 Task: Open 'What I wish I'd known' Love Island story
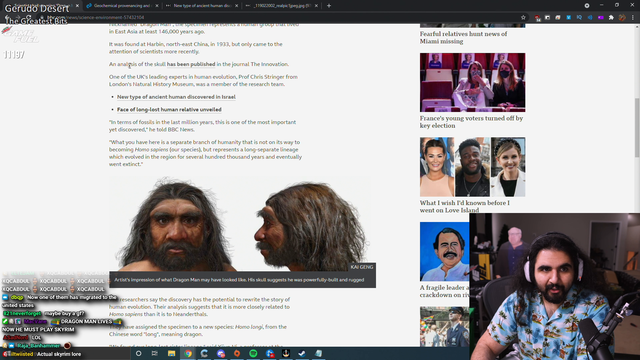click(464, 206)
